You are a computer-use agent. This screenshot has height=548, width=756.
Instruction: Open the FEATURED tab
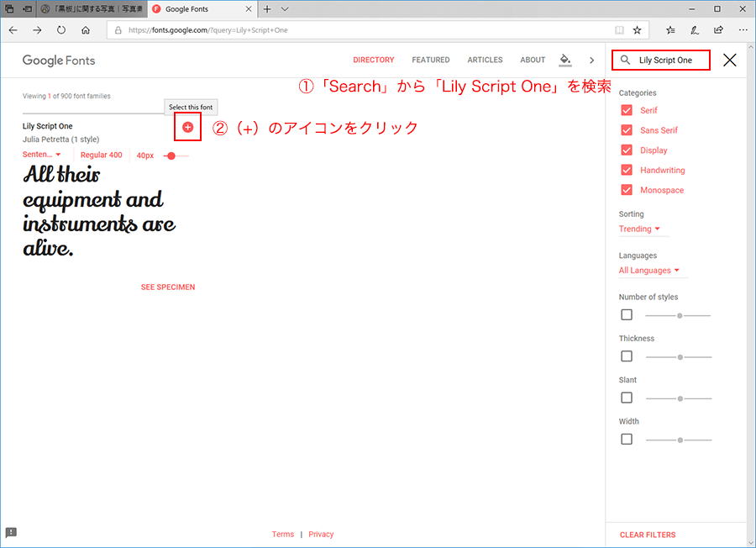pos(431,60)
